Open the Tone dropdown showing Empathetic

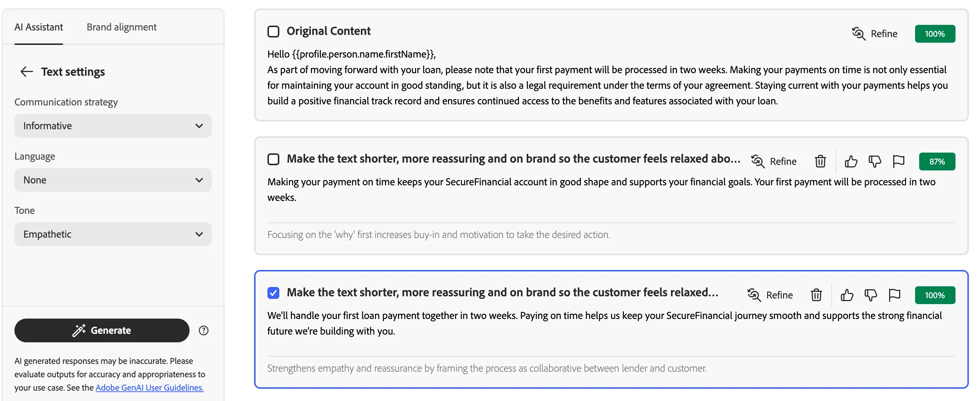[113, 234]
